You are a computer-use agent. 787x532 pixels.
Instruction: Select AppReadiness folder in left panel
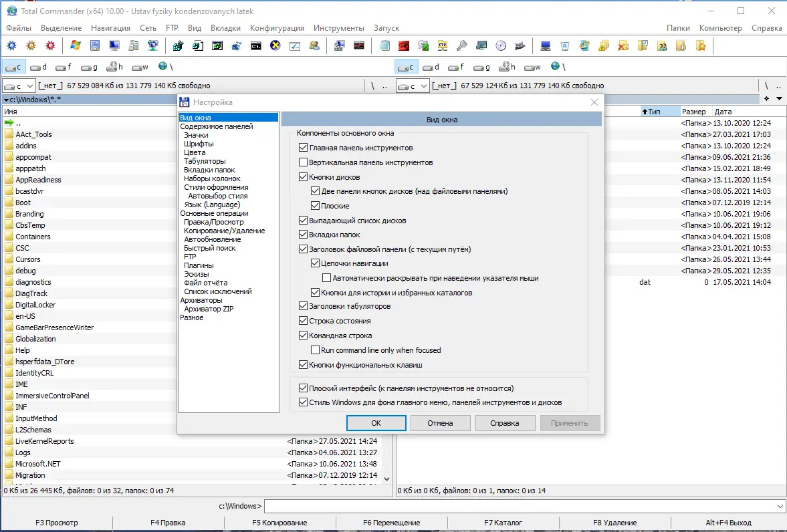pyautogui.click(x=38, y=180)
